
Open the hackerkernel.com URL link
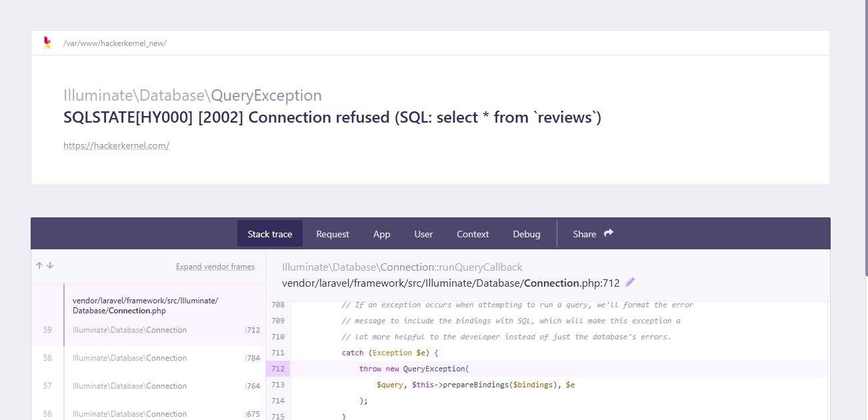(116, 145)
